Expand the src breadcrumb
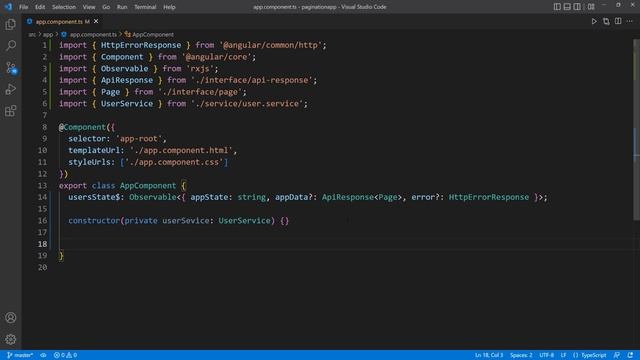Image resolution: width=640 pixels, height=360 pixels. click(x=32, y=35)
